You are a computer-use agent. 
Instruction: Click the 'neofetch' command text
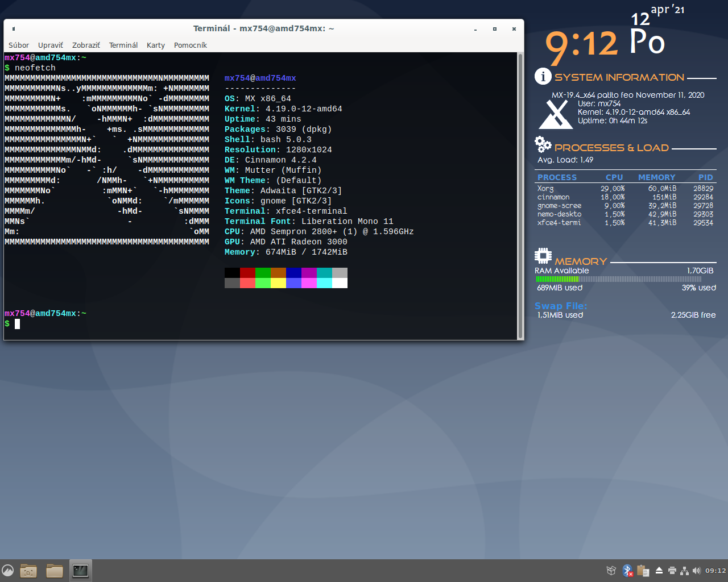tap(35, 68)
